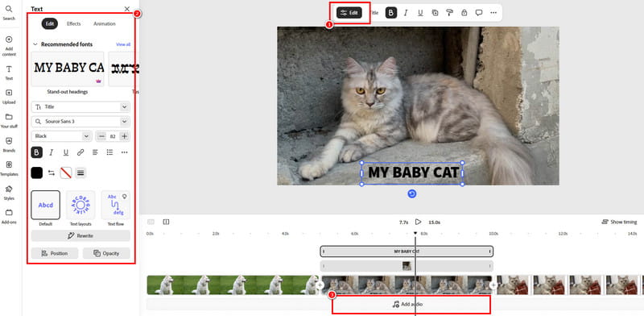The image size is (644, 316).
Task: Add transition between dog and cat clips
Action: pyautogui.click(x=320, y=285)
